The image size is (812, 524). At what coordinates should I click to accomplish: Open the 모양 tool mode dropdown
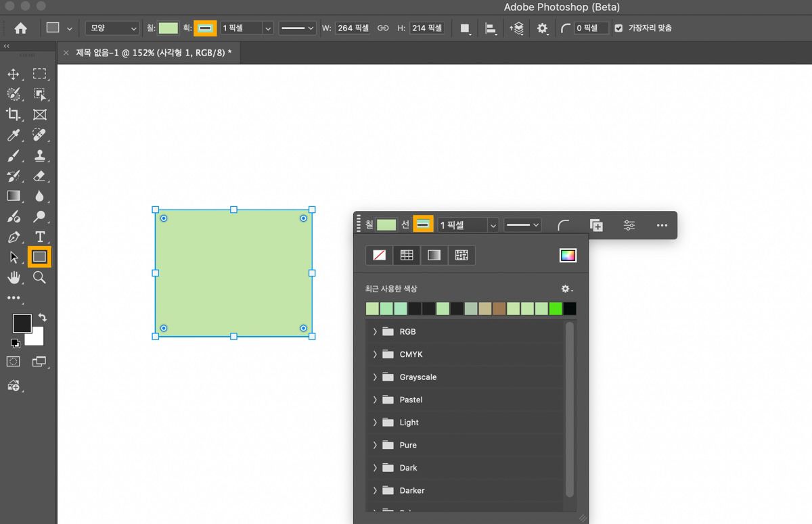click(112, 28)
